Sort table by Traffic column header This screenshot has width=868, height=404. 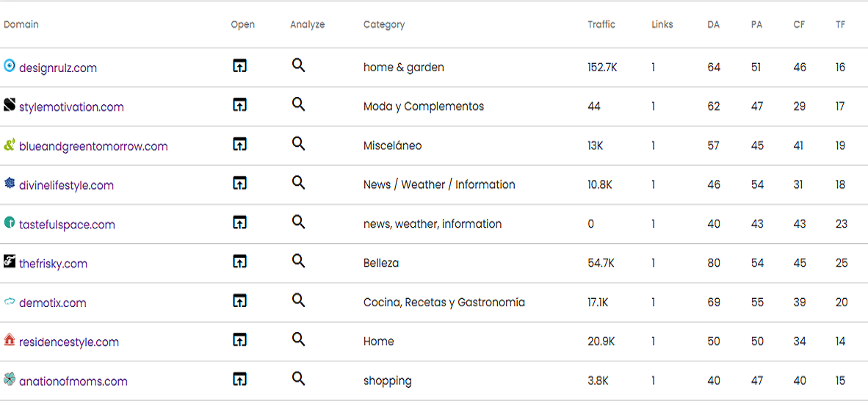(601, 24)
